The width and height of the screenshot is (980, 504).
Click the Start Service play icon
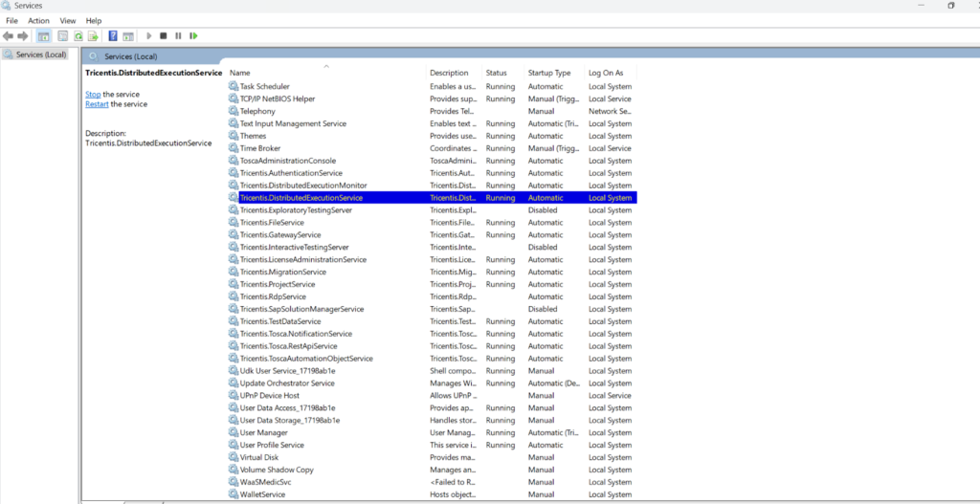click(148, 36)
